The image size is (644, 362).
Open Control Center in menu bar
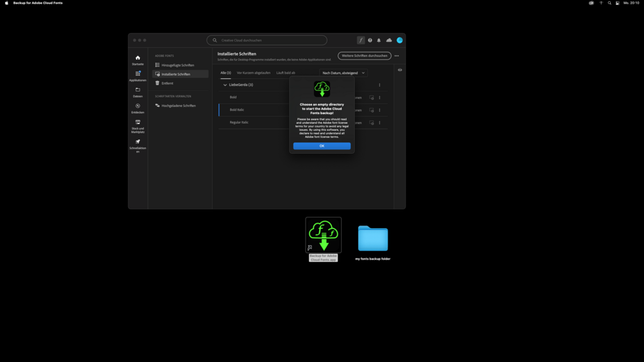click(x=617, y=3)
